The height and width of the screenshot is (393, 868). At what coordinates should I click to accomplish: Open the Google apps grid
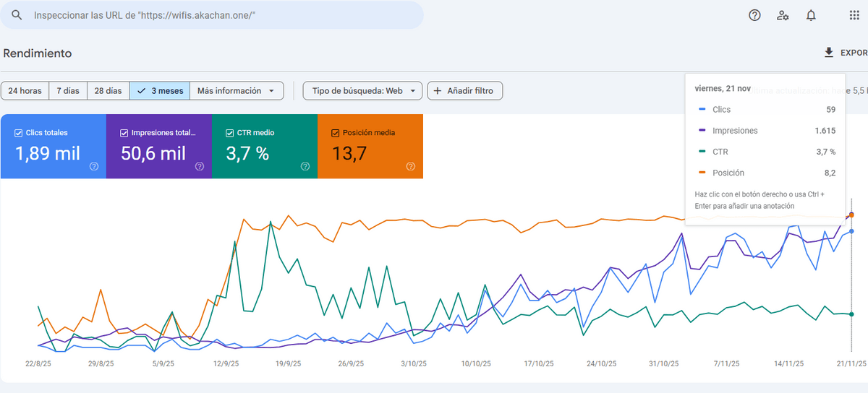click(x=854, y=15)
